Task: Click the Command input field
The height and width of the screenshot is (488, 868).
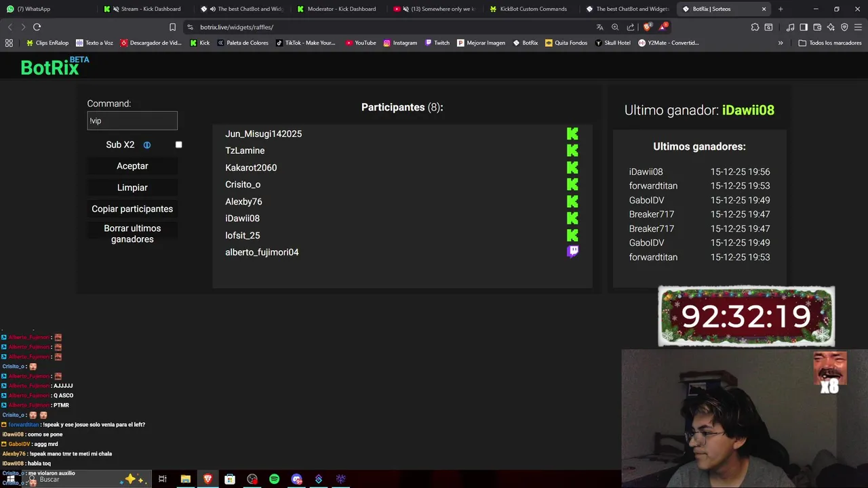Action: coord(132,121)
